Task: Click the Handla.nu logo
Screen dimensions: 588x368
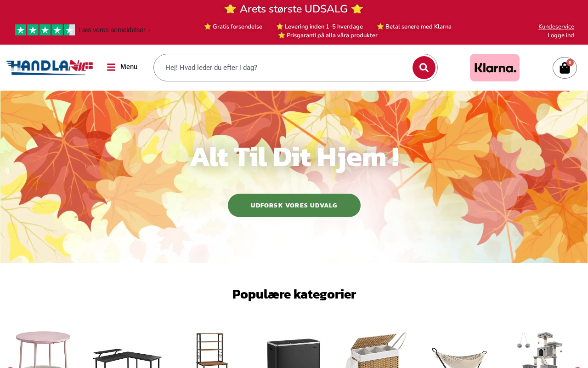Action: click(50, 67)
